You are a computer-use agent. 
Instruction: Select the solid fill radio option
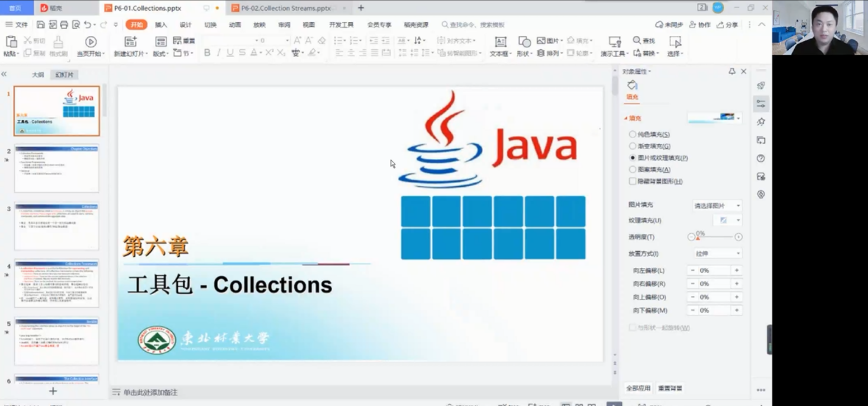point(633,134)
